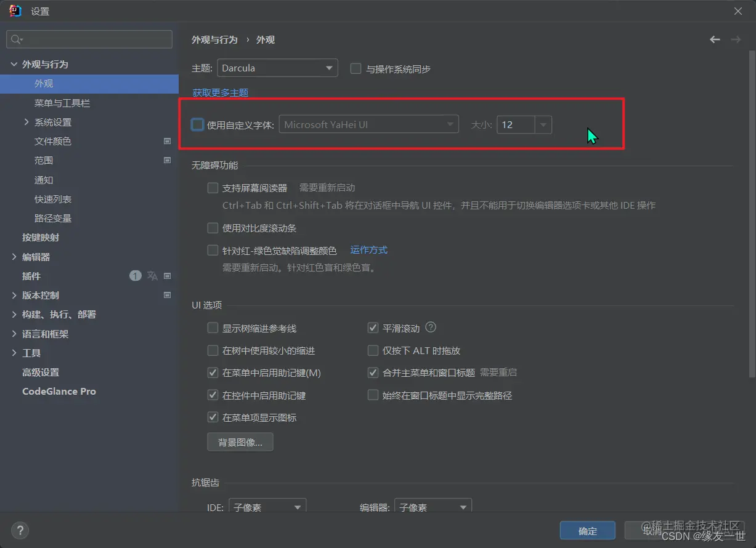Image resolution: width=756 pixels, height=548 pixels.
Task: Open help via question mark icon bottom-left
Action: point(20,530)
